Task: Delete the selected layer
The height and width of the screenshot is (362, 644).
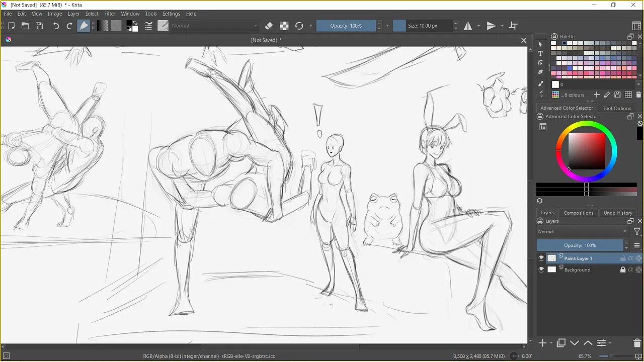Action: coord(638,343)
